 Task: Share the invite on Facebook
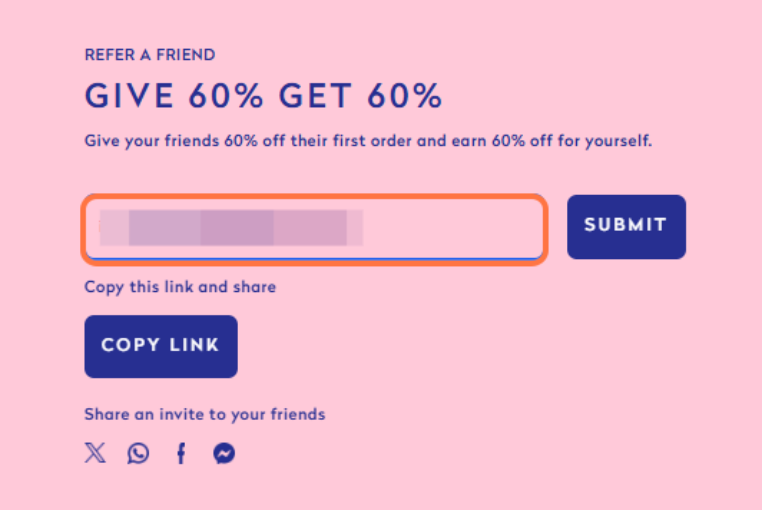pos(181,453)
